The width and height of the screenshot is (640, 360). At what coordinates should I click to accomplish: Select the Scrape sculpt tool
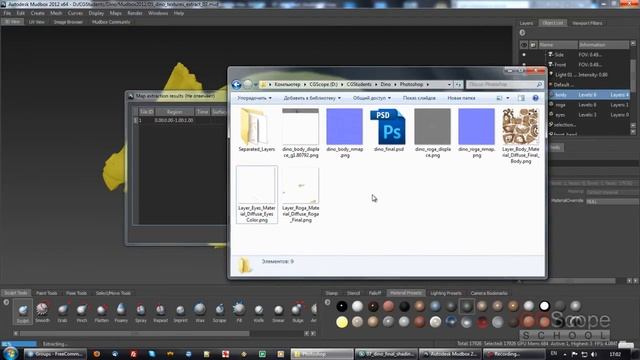(x=219, y=312)
